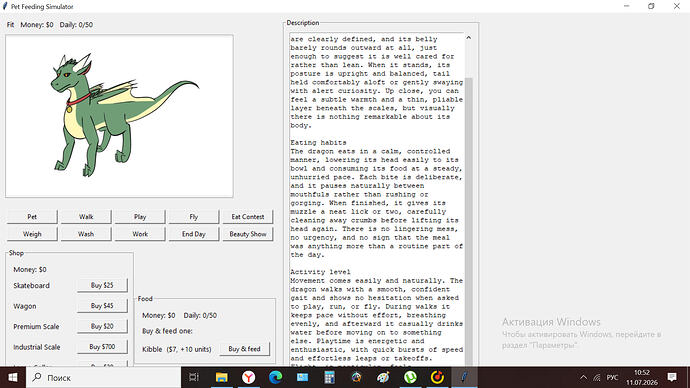Buy the Industrial Scale for $700
690x388 pixels.
pos(102,347)
